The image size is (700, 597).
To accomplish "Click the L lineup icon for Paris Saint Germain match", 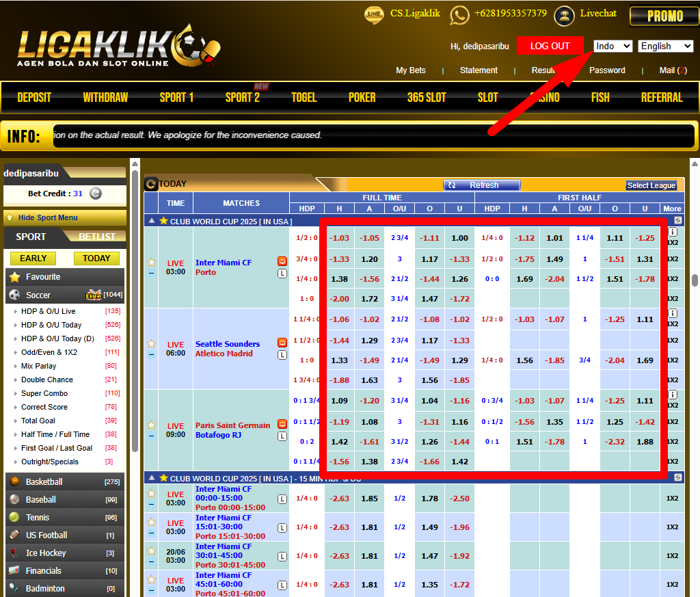I will (x=282, y=436).
